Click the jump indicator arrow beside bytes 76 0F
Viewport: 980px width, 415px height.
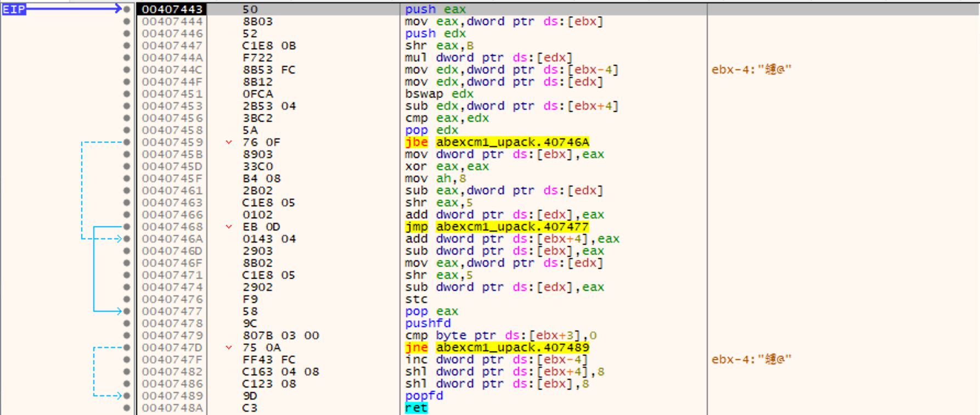tap(229, 142)
